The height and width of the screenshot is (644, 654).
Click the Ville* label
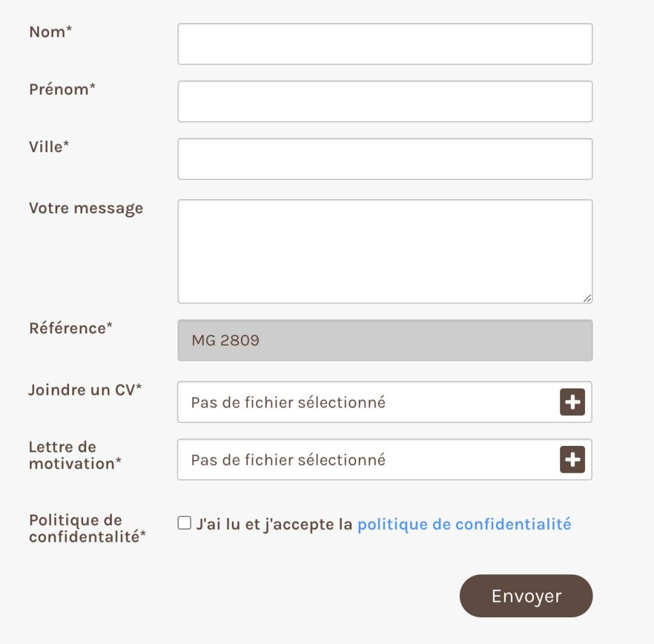49,147
